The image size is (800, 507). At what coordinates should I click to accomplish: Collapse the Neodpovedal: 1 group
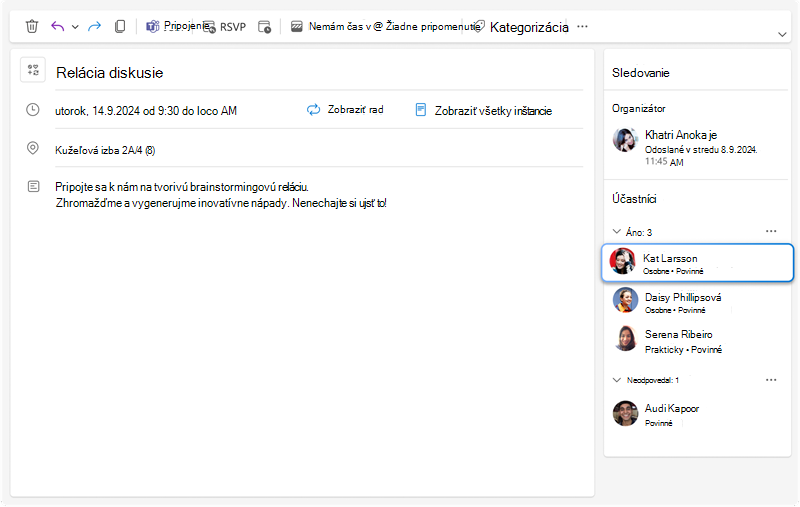pos(617,380)
